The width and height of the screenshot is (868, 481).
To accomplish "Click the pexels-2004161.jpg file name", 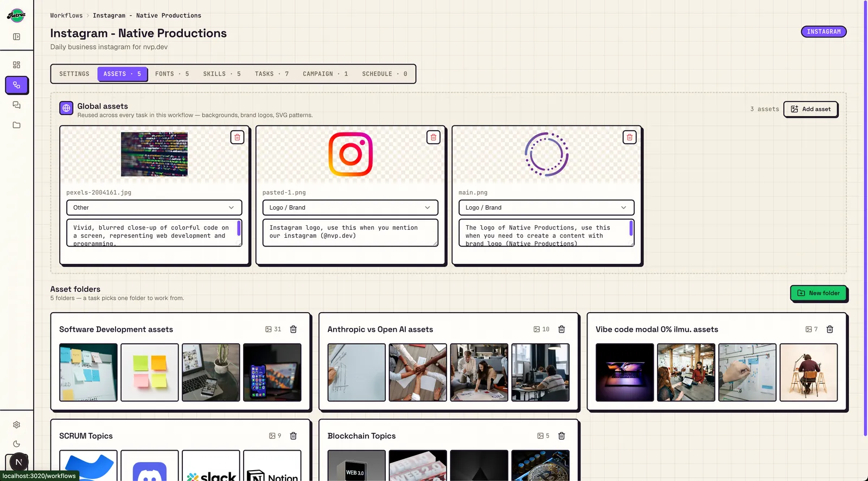I will coord(99,193).
